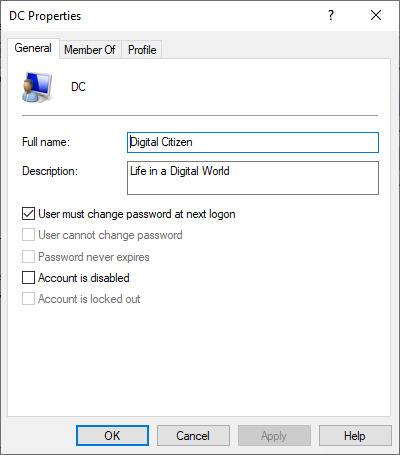Click the Description text box

pos(253,178)
